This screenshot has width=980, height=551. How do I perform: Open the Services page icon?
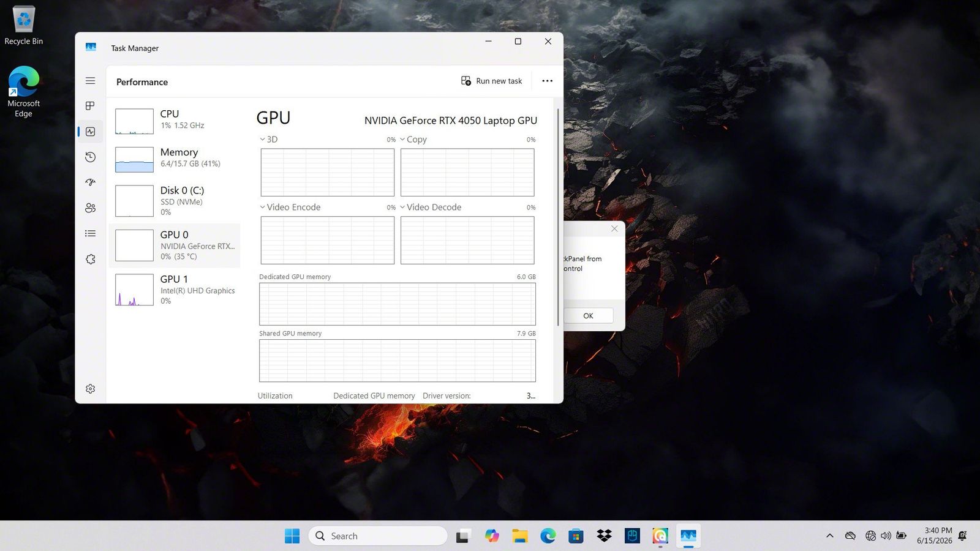click(x=90, y=259)
